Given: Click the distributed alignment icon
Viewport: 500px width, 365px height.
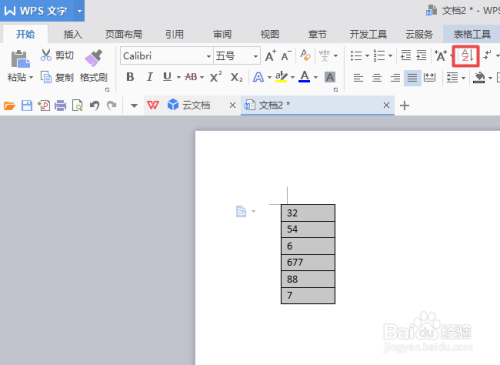Looking at the screenshot, I should point(430,78).
